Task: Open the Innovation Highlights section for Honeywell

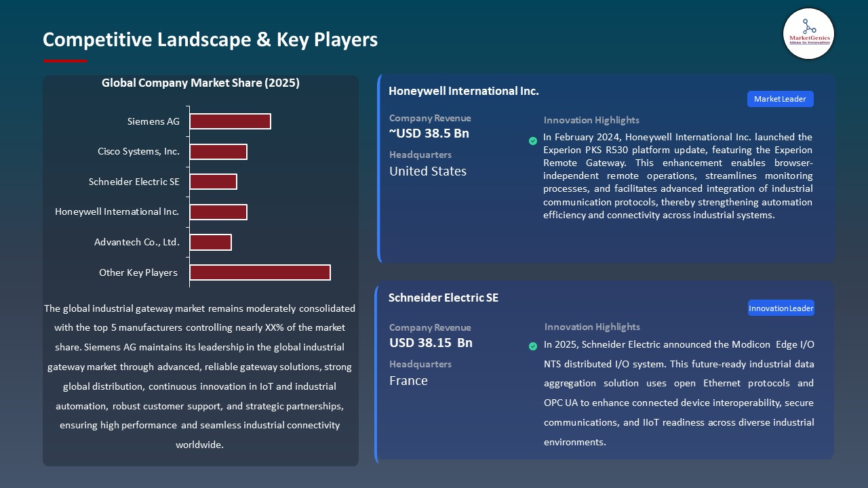Action: coord(591,120)
